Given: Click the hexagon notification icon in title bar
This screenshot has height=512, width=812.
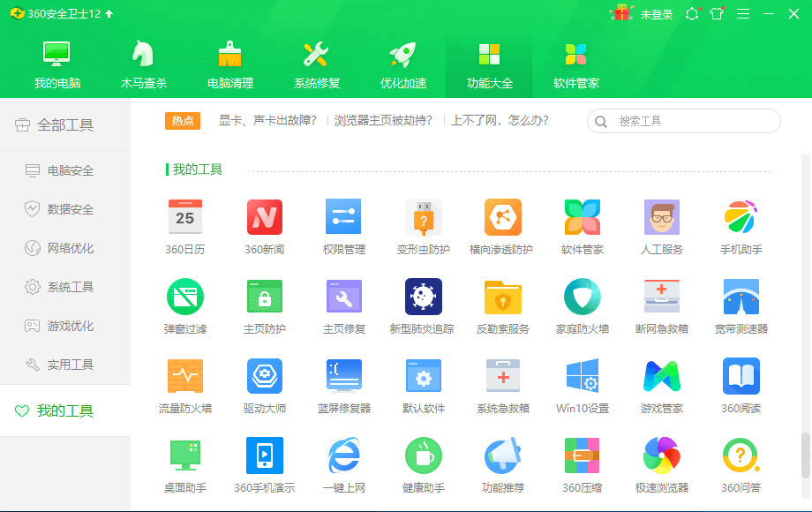Looking at the screenshot, I should point(692,14).
